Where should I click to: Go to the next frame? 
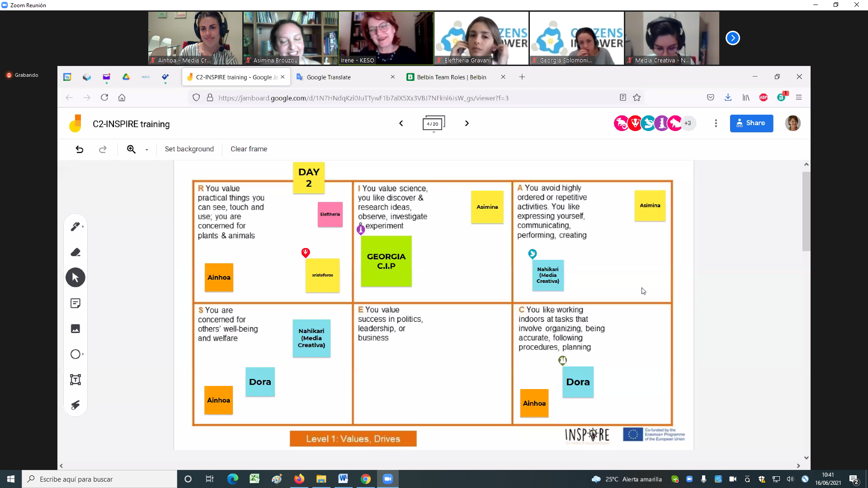tap(467, 123)
